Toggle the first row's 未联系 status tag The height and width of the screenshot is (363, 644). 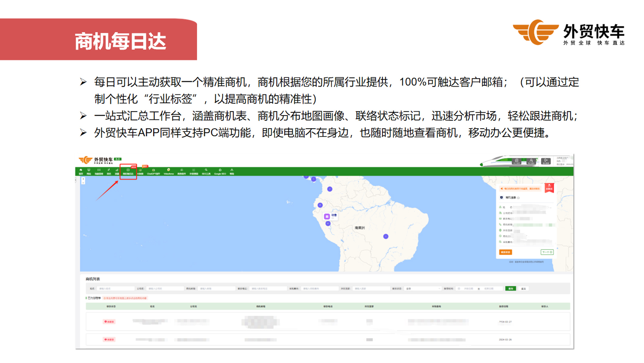click(109, 322)
